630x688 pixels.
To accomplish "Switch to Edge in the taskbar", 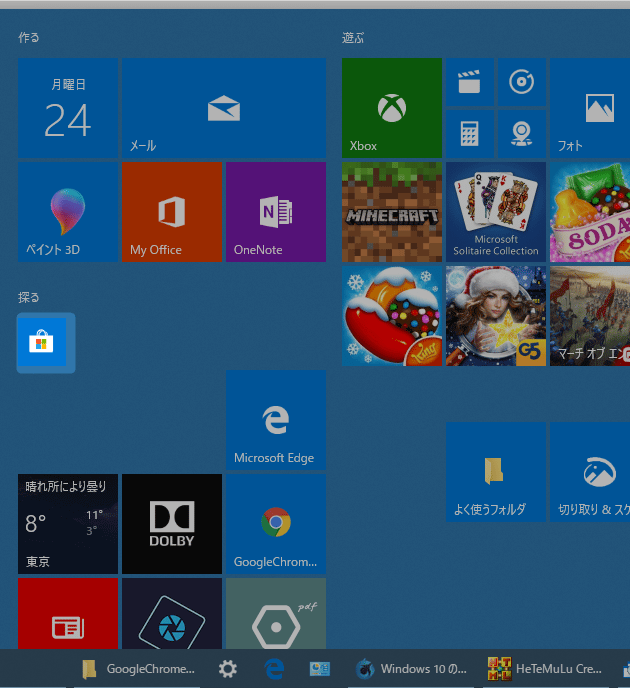I will pyautogui.click(x=274, y=669).
